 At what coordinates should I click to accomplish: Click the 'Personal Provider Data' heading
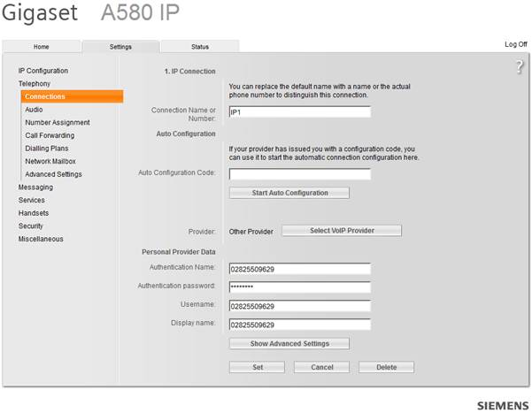coord(179,251)
